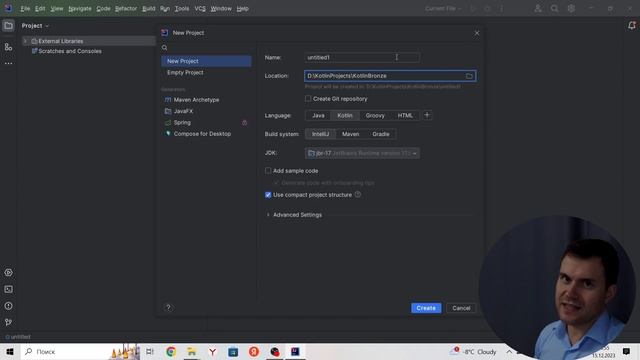Viewport: 640px width, 360px height.
Task: Show more tool windows ellipsis
Action: point(8,63)
